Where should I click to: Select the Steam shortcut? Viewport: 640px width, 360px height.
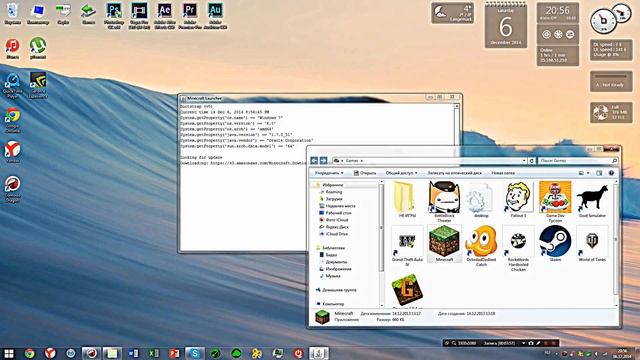555,244
